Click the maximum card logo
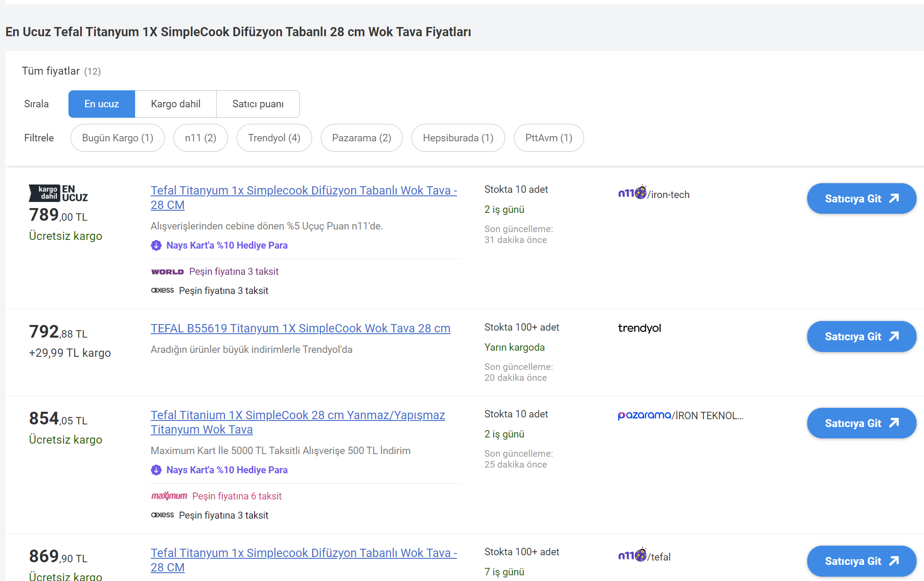This screenshot has width=924, height=581. 169,496
